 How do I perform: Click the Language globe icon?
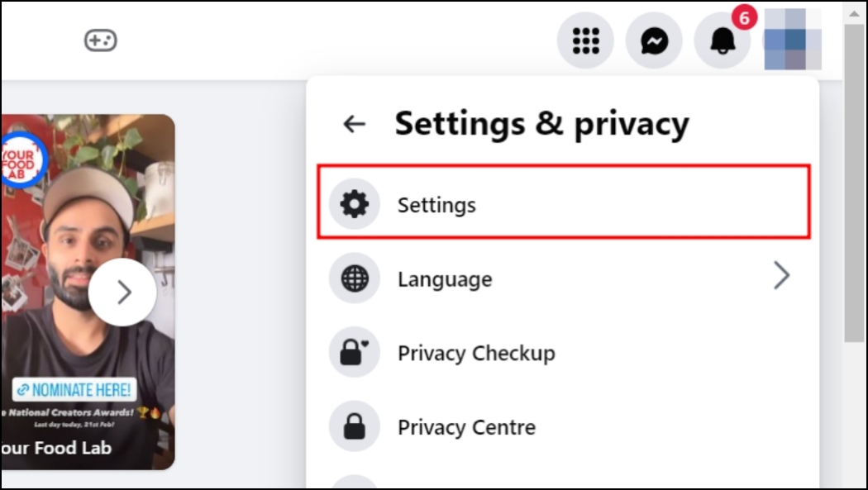point(355,278)
